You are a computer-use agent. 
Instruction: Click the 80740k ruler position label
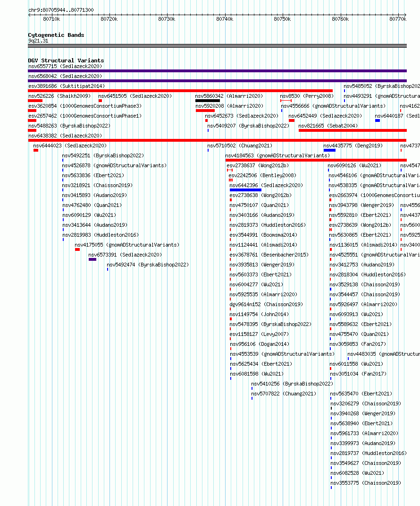tap(225, 19)
